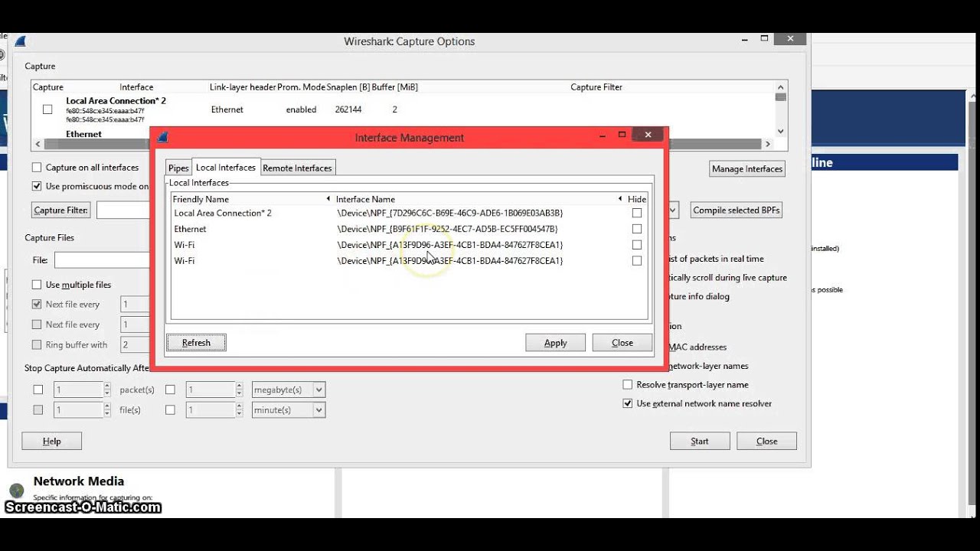
Task: Minimize the Interface Management dialog
Action: (602, 135)
